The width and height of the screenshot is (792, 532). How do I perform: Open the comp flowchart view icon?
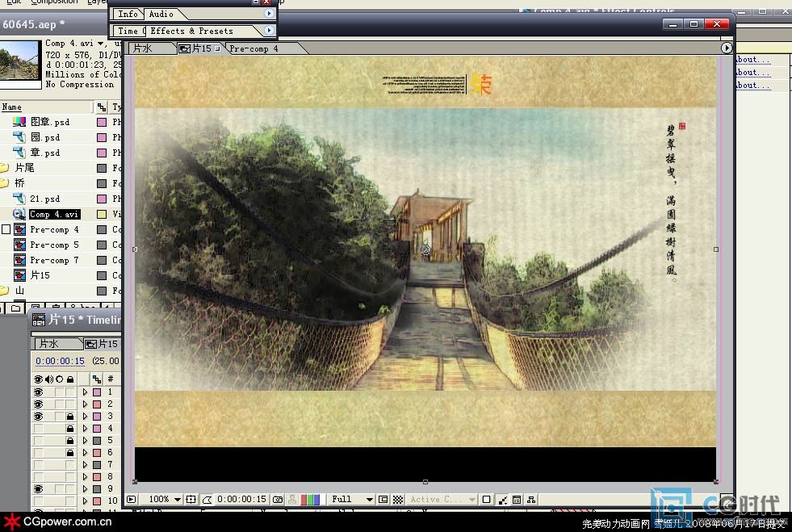(x=531, y=499)
